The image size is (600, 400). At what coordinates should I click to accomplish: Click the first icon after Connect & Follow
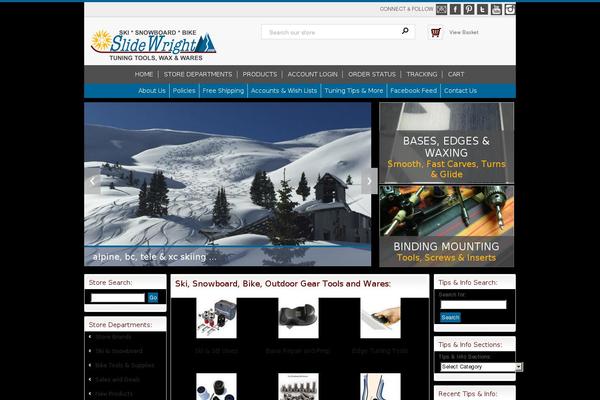441,9
